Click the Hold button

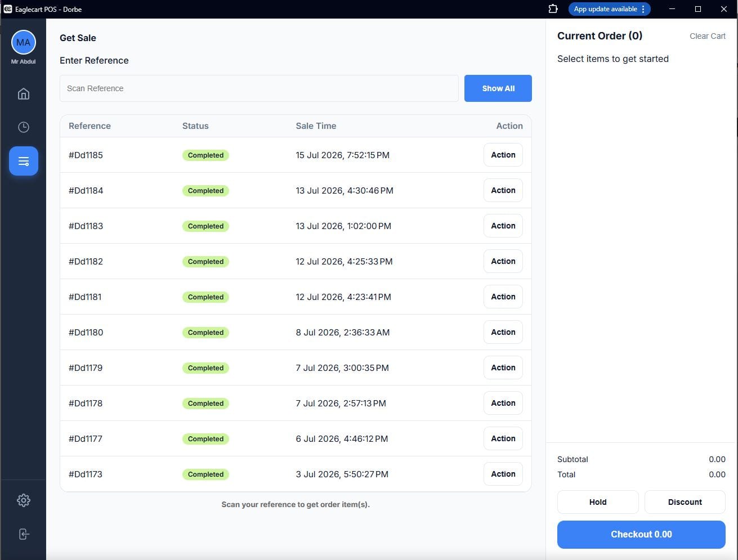coord(598,502)
